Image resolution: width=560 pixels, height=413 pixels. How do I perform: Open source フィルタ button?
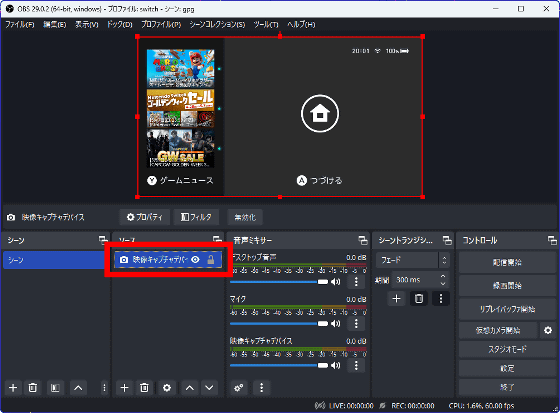coord(196,217)
